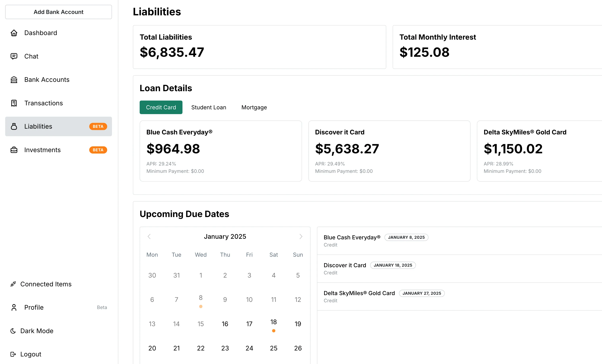Click Logout
This screenshot has width=602, height=364.
click(58, 354)
